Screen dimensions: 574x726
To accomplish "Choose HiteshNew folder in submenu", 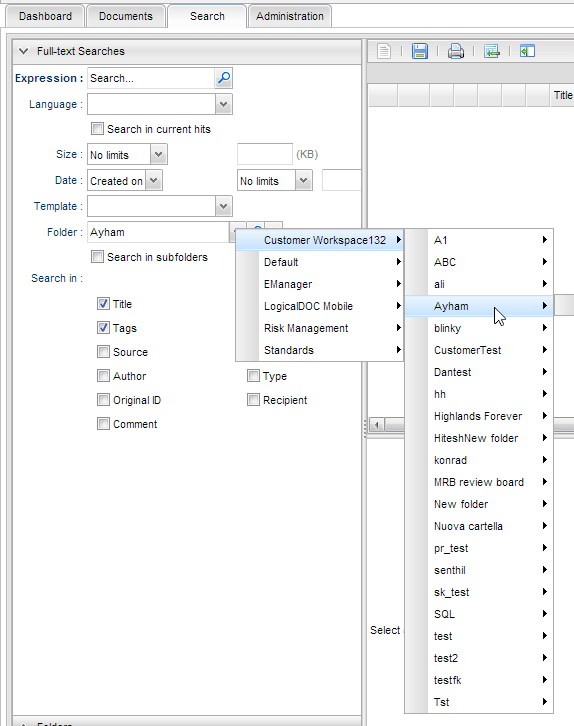I will coord(479,438).
